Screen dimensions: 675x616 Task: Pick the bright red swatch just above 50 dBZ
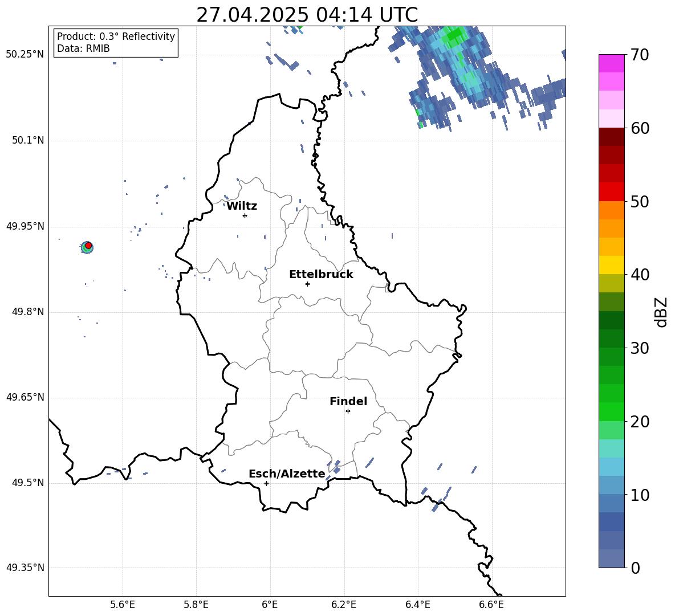[612, 192]
